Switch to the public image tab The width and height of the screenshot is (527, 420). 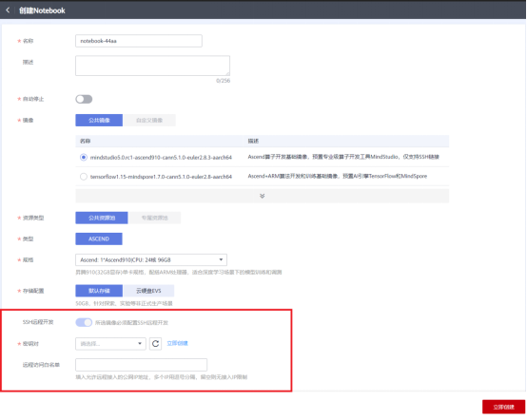(x=99, y=120)
